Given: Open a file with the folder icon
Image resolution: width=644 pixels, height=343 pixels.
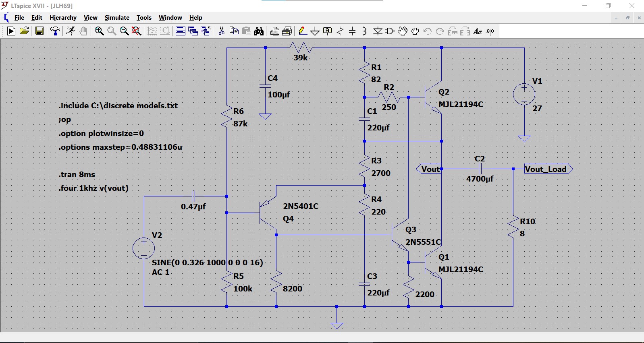Looking at the screenshot, I should [24, 31].
